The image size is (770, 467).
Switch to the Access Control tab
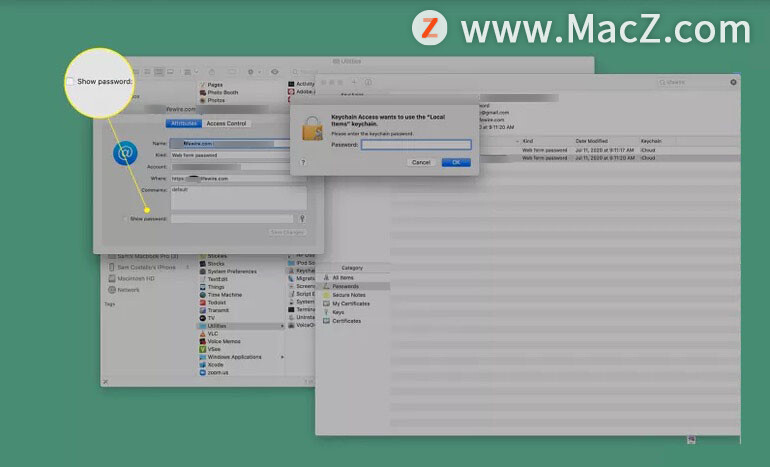(x=226, y=123)
